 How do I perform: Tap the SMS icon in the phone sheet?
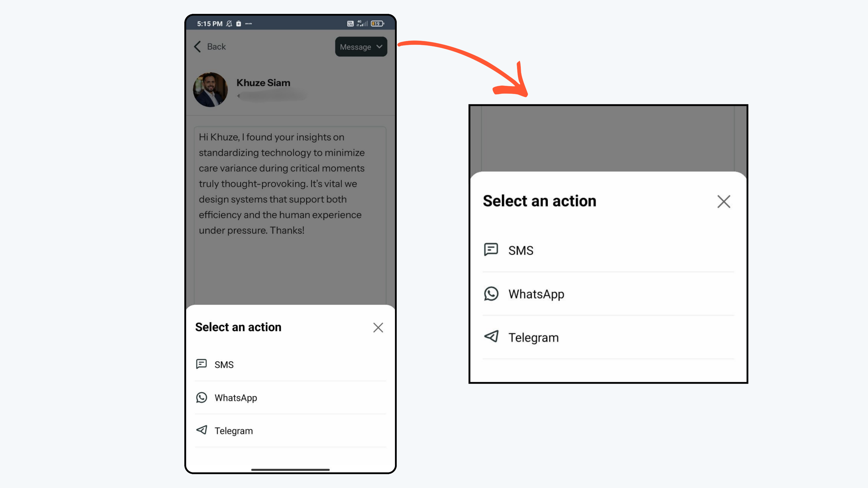201,364
